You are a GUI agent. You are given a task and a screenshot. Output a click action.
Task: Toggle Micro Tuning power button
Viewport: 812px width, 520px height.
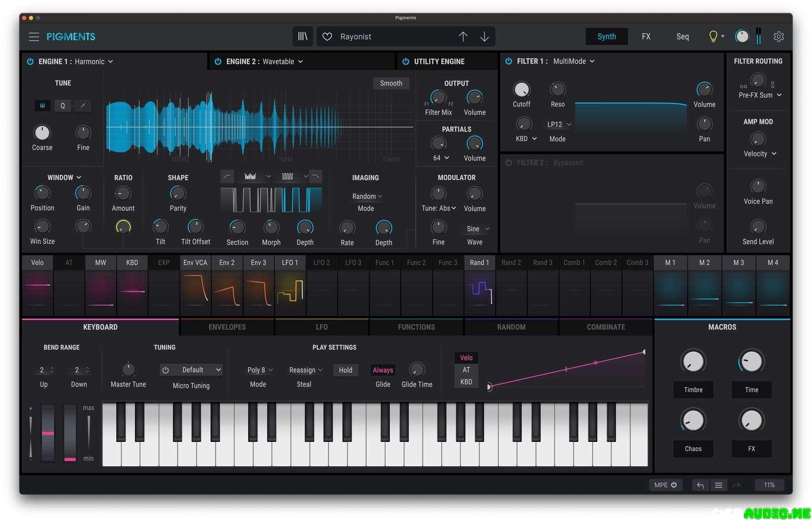click(165, 370)
